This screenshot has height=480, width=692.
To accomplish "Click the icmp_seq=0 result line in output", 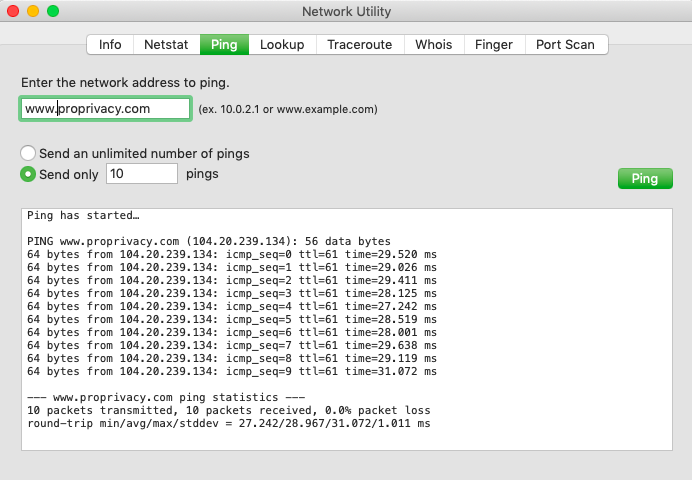I will pyautogui.click(x=232, y=255).
